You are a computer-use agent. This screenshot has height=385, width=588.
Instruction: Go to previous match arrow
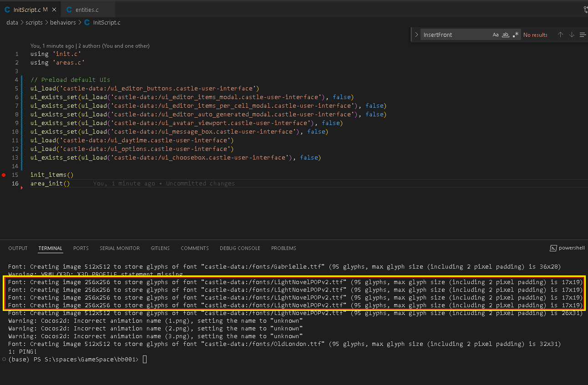click(560, 35)
